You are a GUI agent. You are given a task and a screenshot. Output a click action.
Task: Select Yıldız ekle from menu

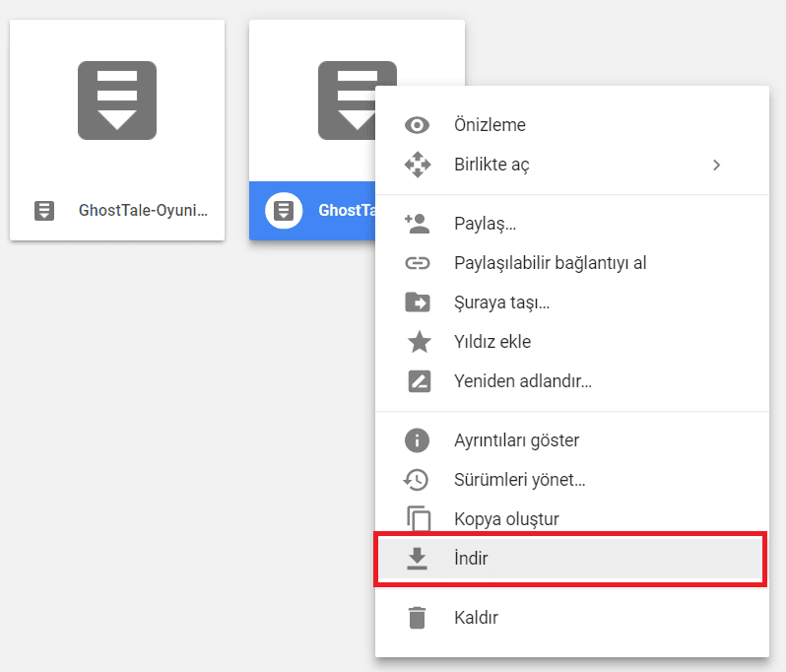point(572,342)
